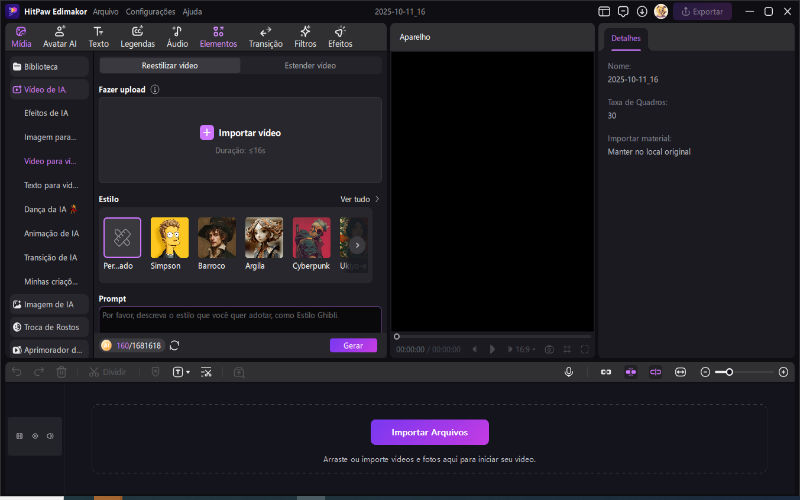Click the Gerar button

(353, 345)
